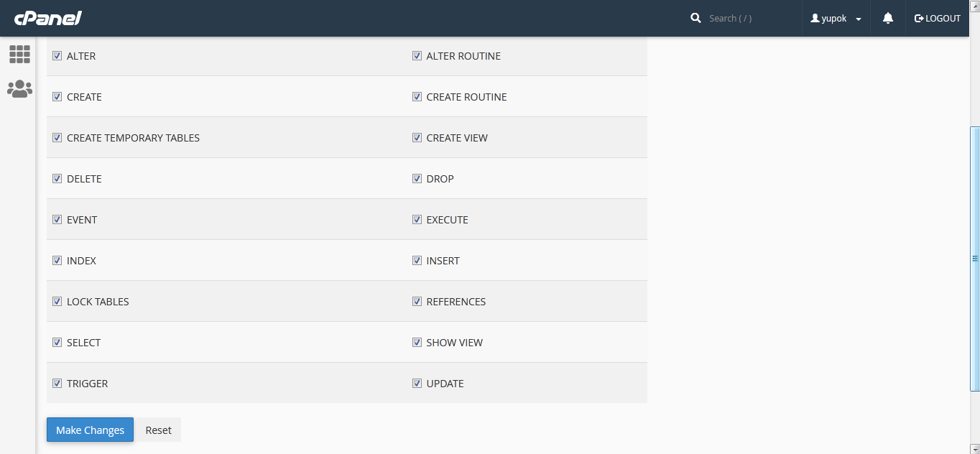Toggle the UPDATE privilege checkbox
This screenshot has height=454, width=980.
tap(417, 384)
